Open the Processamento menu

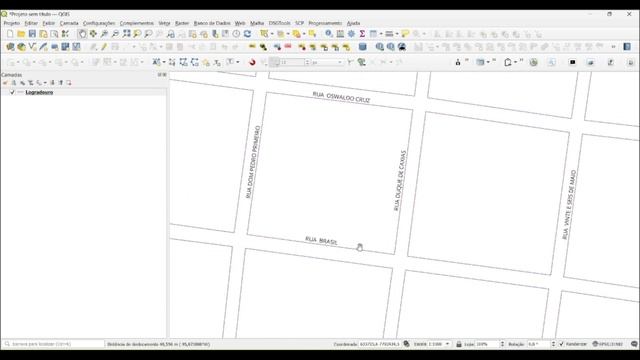pos(325,23)
